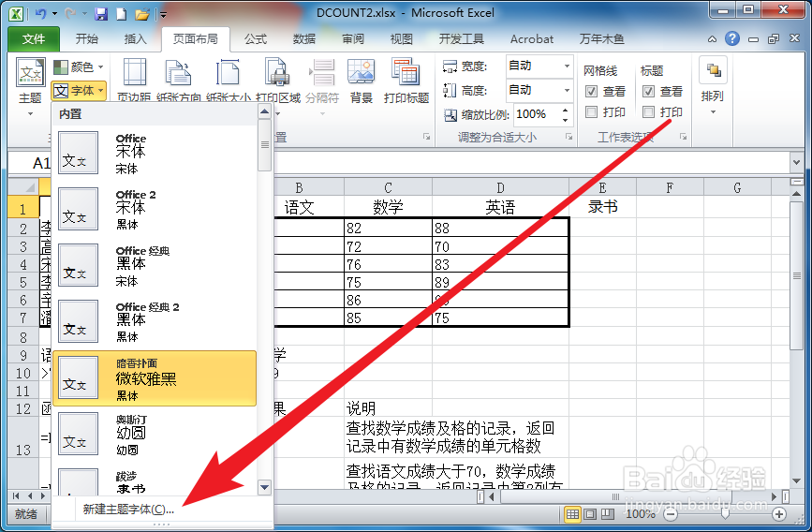This screenshot has width=812, height=532.
Task: Collapse the ribbon with the caret icon
Action: coord(713,38)
